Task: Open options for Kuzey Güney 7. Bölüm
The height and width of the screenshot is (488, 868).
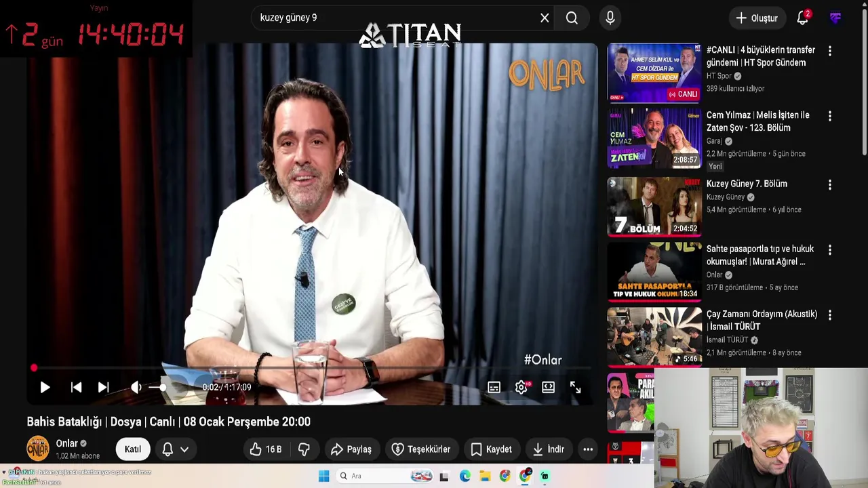Action: click(x=830, y=185)
